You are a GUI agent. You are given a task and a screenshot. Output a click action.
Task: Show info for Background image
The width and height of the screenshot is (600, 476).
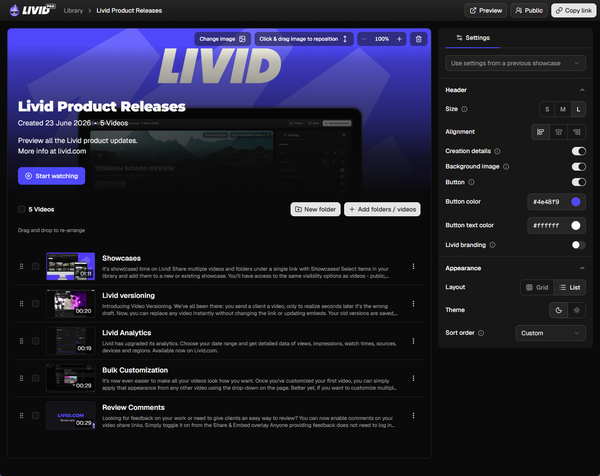click(506, 166)
